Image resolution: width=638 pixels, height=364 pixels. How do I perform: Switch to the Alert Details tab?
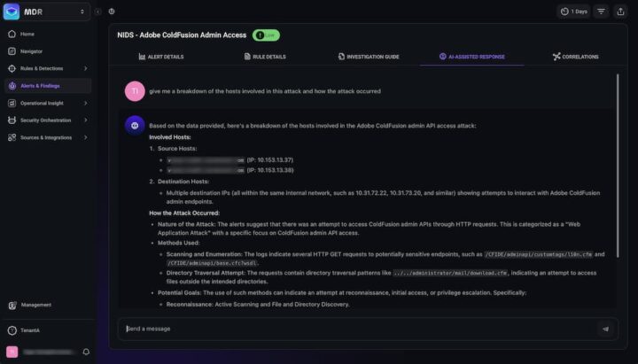tap(160, 57)
